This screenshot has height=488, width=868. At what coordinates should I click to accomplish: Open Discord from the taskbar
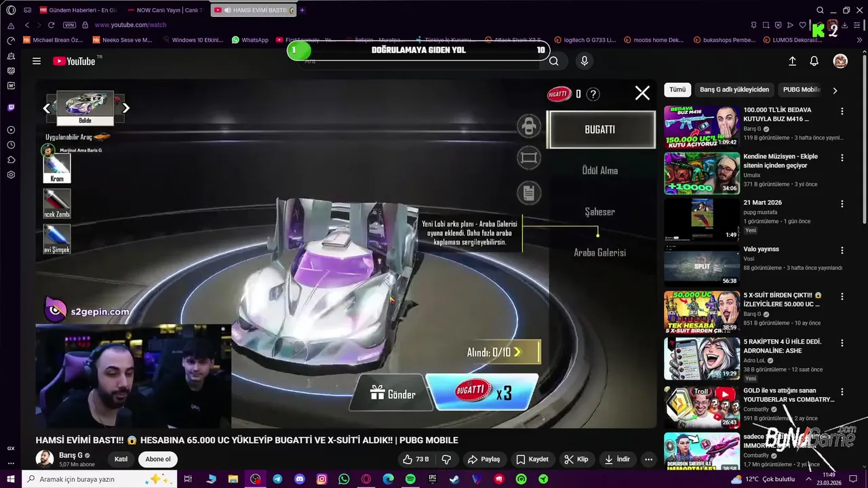point(300,479)
